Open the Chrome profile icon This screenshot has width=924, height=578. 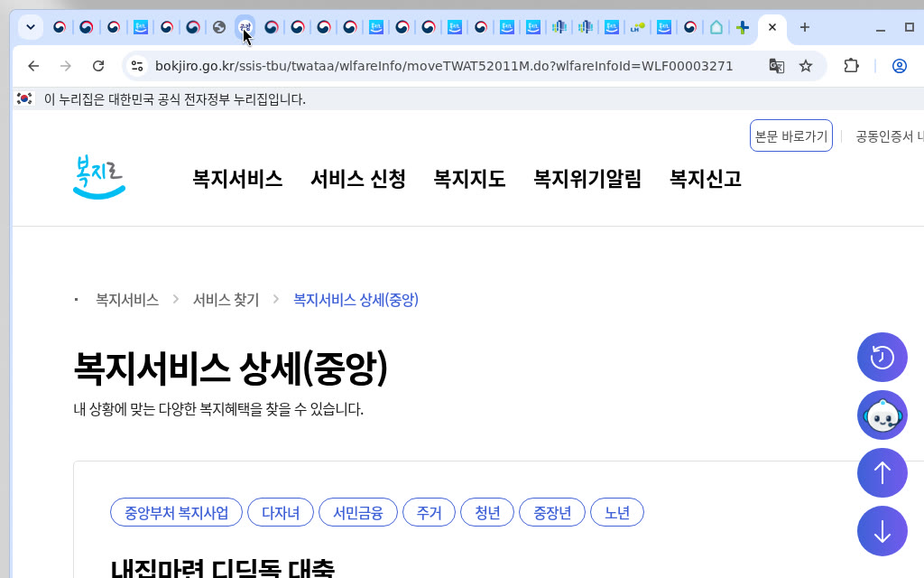(x=900, y=66)
